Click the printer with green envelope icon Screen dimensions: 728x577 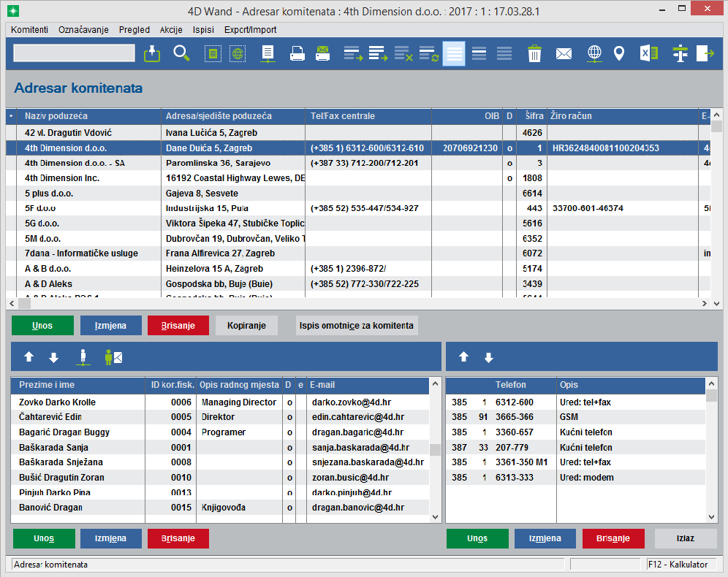pyautogui.click(x=322, y=53)
